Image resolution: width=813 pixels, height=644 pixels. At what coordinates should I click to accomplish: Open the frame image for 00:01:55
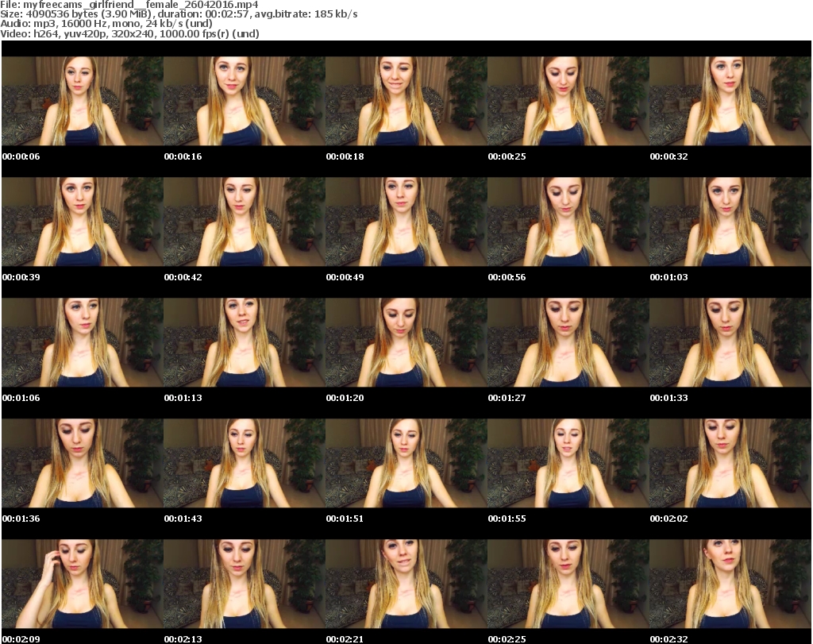(568, 463)
